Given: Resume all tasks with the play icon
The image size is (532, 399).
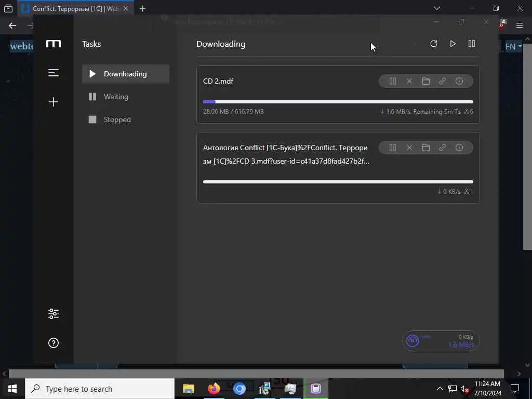Looking at the screenshot, I should point(453,44).
